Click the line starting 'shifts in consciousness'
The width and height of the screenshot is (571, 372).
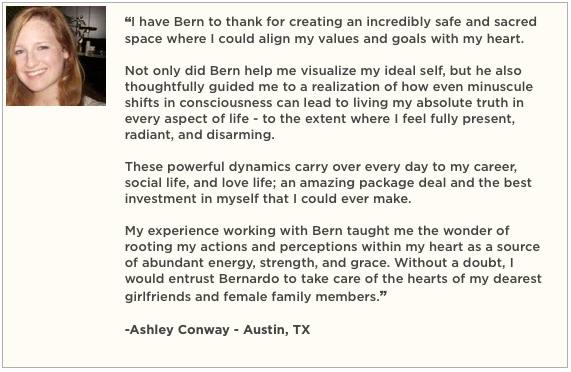click(324, 103)
